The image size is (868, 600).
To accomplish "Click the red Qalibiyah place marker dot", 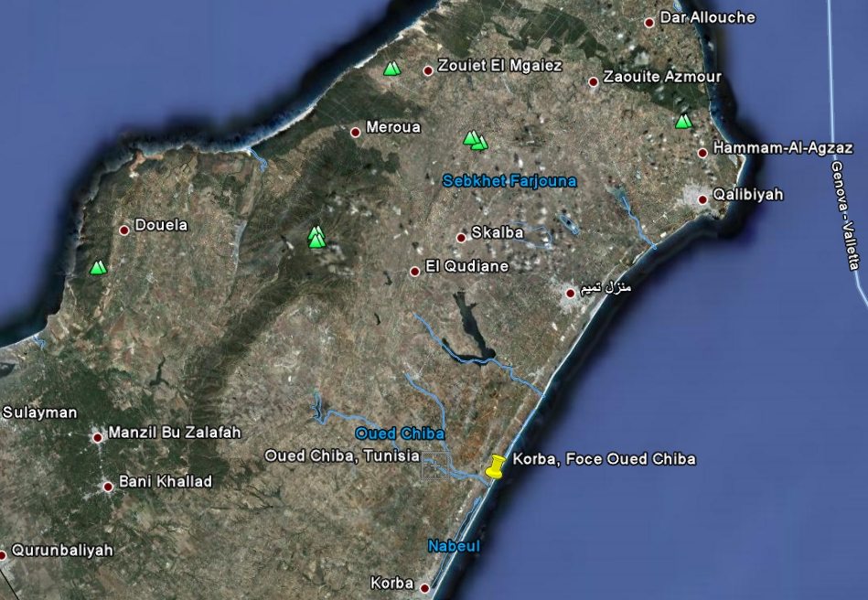I will (x=702, y=198).
